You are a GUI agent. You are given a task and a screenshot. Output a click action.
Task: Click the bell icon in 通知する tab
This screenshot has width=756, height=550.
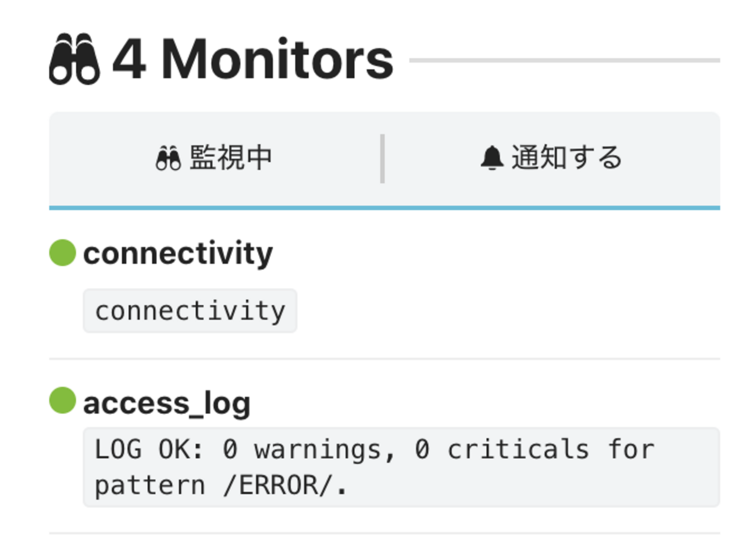click(x=491, y=158)
